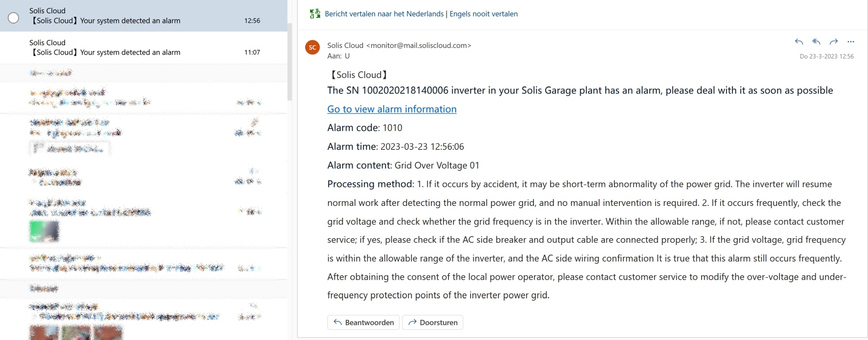868x340 pixels.
Task: Click the forward arrow icon in message header
Action: click(834, 42)
